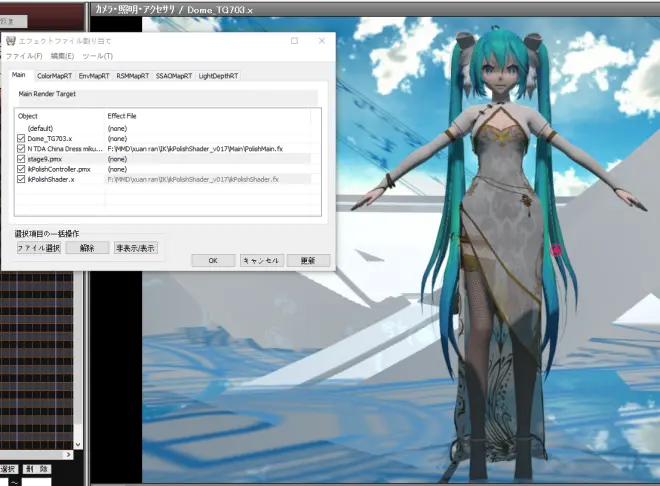Image resolution: width=660 pixels, height=486 pixels.
Task: Close the effect file assignment dialog
Action: tap(322, 41)
